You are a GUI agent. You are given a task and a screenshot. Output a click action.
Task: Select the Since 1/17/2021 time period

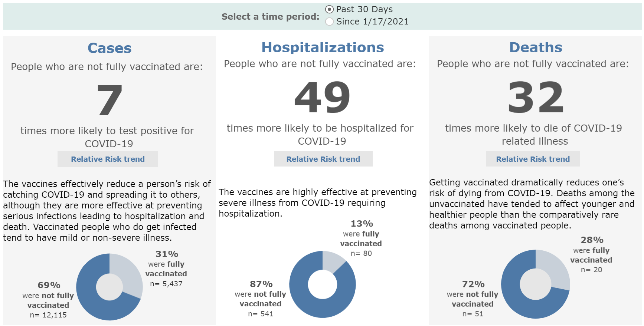click(x=329, y=22)
